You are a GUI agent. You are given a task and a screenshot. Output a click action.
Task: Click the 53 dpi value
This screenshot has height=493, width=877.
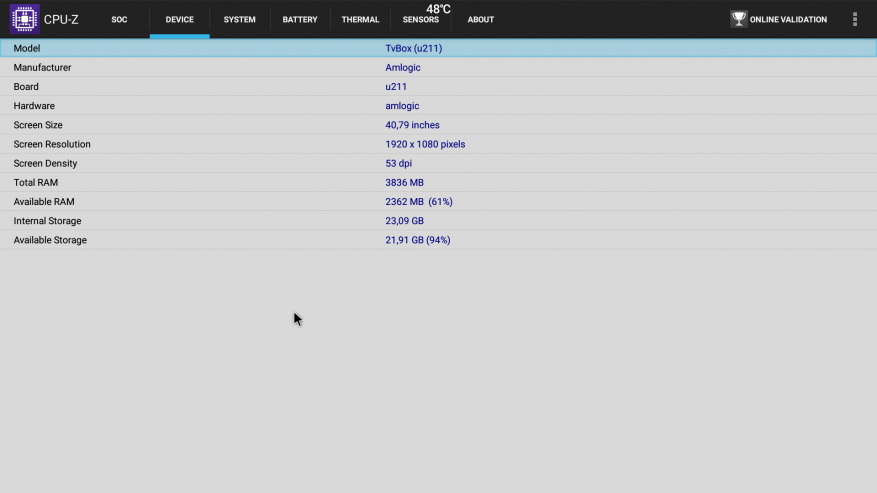tap(398, 163)
